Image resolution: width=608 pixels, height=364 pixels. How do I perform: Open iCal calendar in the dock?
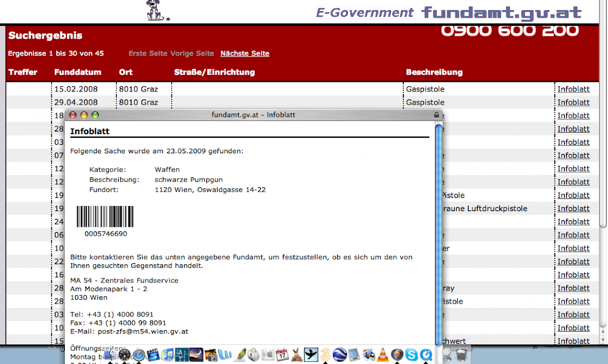point(282,354)
